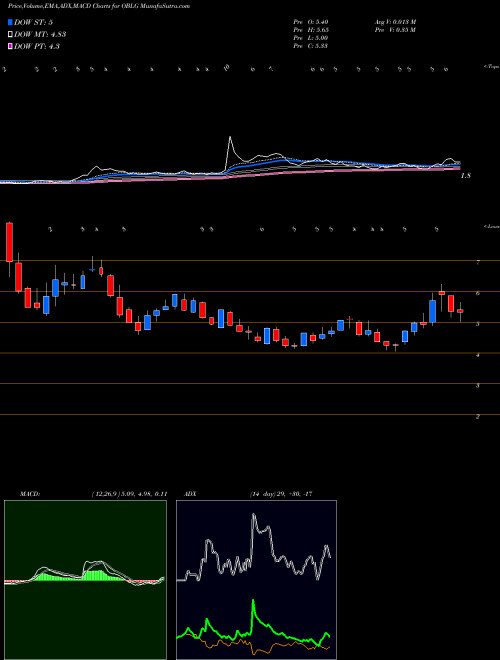Click the price axis label '7'

point(478,263)
